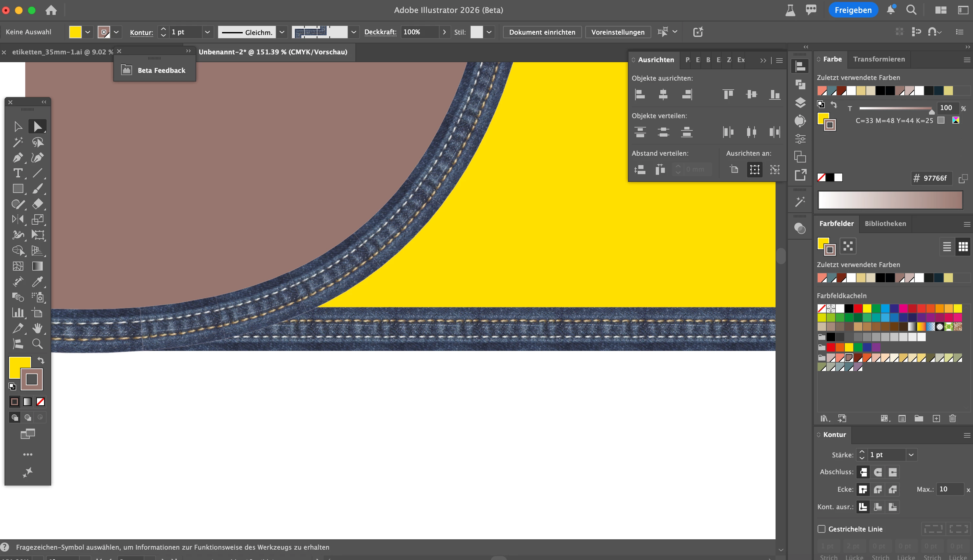Viewport: 973px width, 560px height.
Task: Switch to the Transformieren tab
Action: [879, 59]
